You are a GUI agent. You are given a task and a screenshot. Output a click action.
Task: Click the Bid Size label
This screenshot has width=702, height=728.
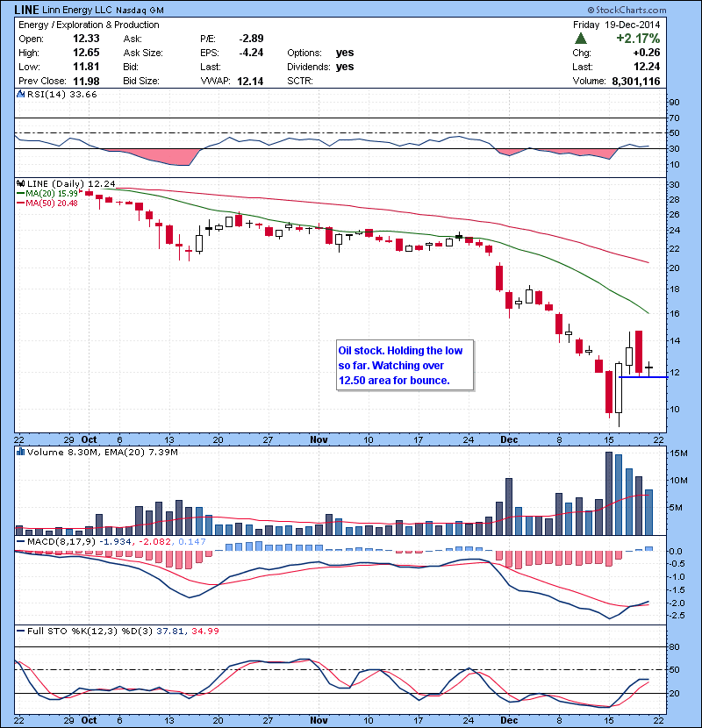140,81
